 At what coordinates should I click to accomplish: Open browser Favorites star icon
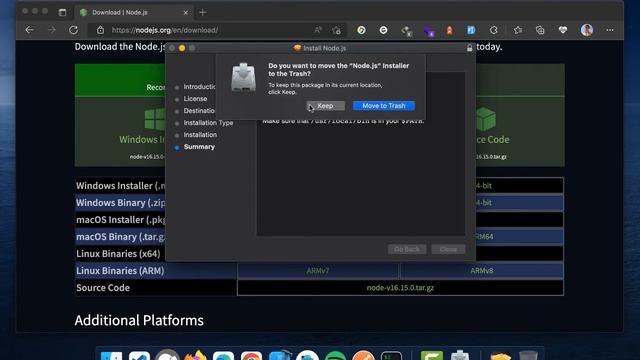[x=518, y=30]
